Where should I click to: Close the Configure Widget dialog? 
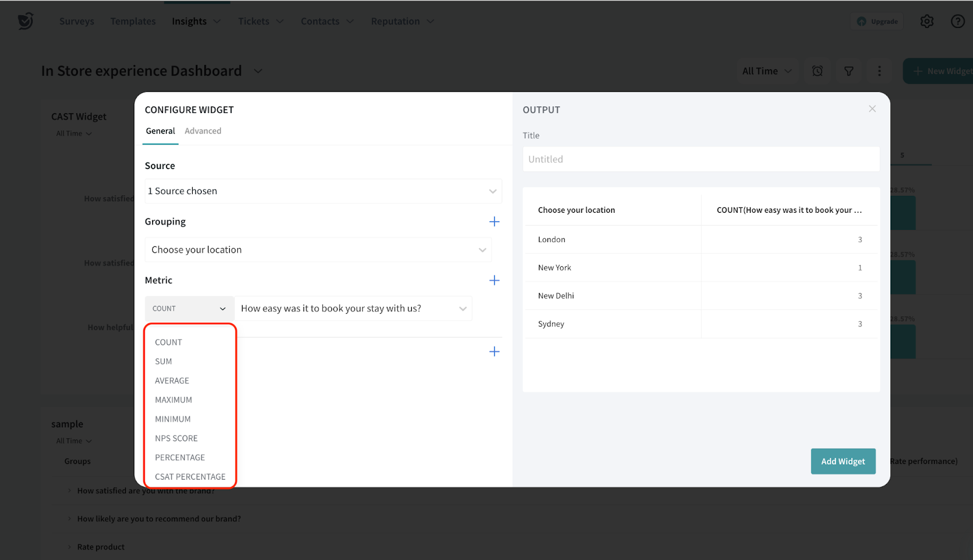click(x=872, y=109)
